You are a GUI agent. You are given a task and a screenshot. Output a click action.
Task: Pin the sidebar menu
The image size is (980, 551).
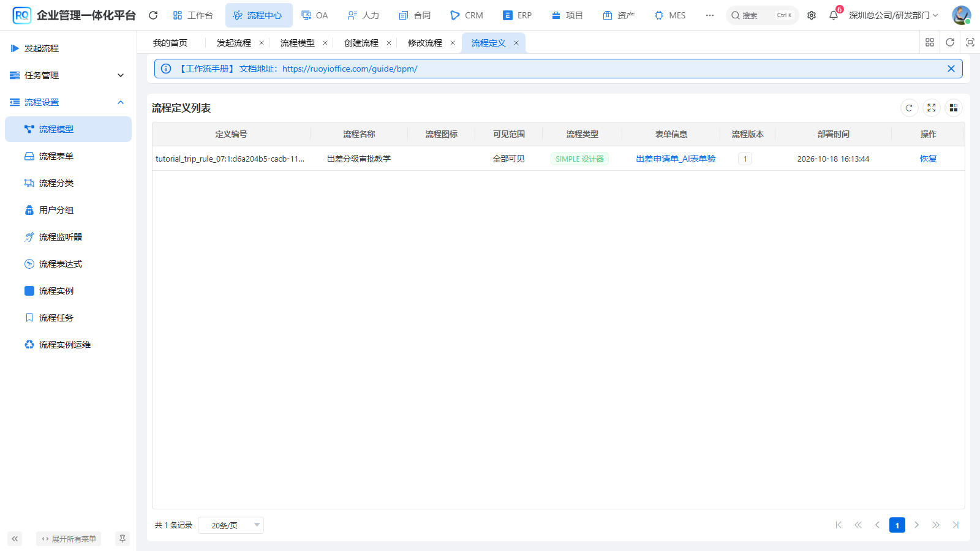pyautogui.click(x=123, y=539)
